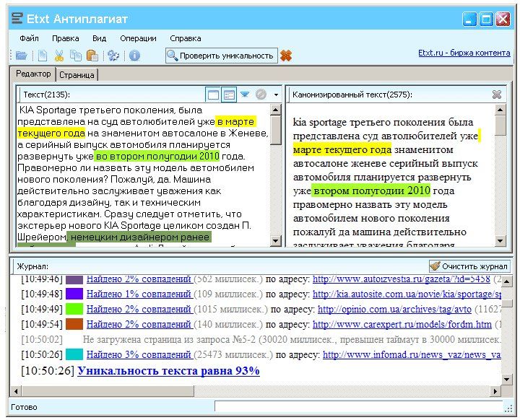This screenshot has height=420, width=520.
Task: Switch to the Страница tab
Action: 77,75
